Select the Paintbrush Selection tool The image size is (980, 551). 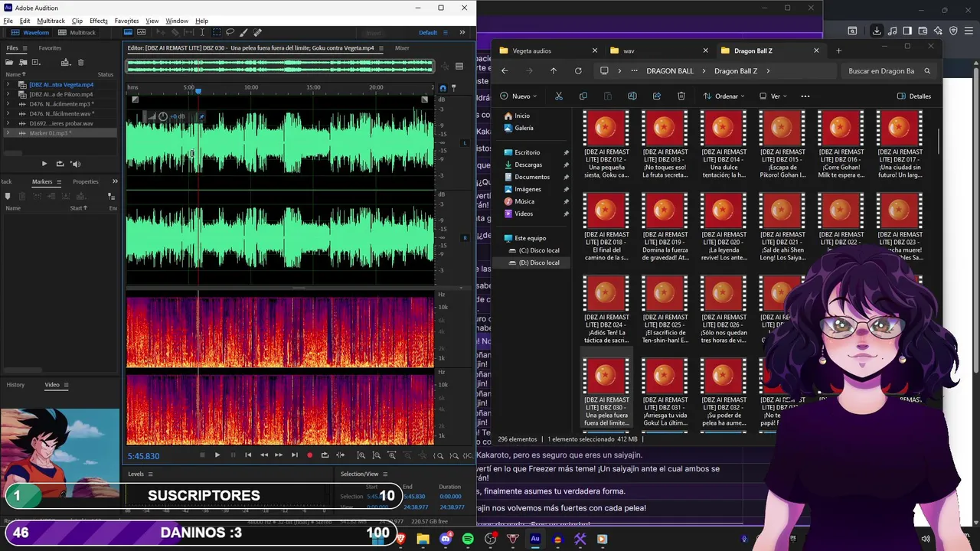tap(243, 32)
